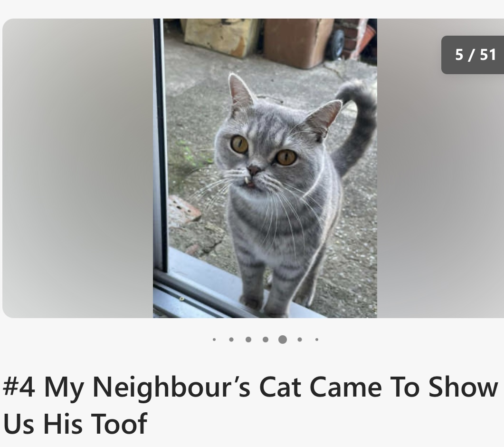504x447 pixels.
Task: Click the window frame in the photo
Action: point(160,145)
